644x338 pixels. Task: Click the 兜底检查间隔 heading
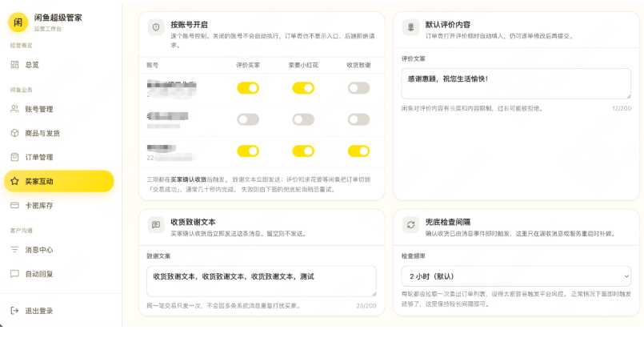coord(448,222)
